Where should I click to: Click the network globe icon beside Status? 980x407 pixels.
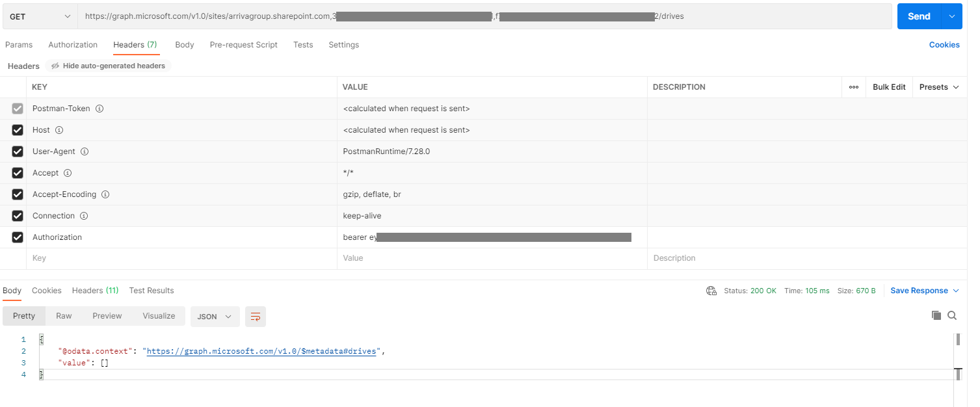711,291
